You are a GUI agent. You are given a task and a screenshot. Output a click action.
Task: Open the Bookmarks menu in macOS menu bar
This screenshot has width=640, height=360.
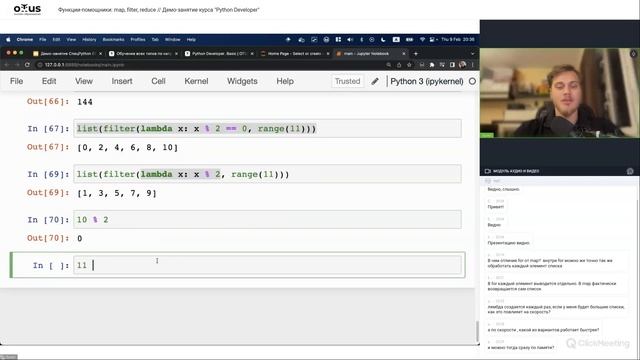(x=113, y=40)
